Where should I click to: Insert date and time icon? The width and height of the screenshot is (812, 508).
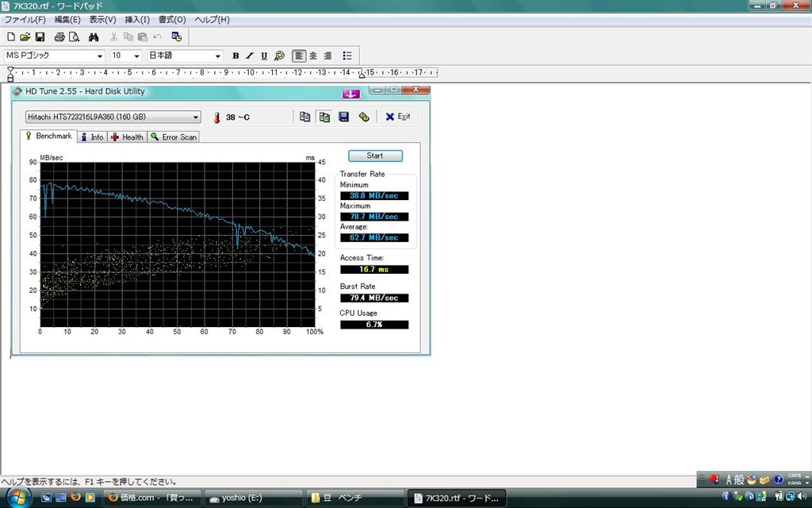tap(177, 37)
